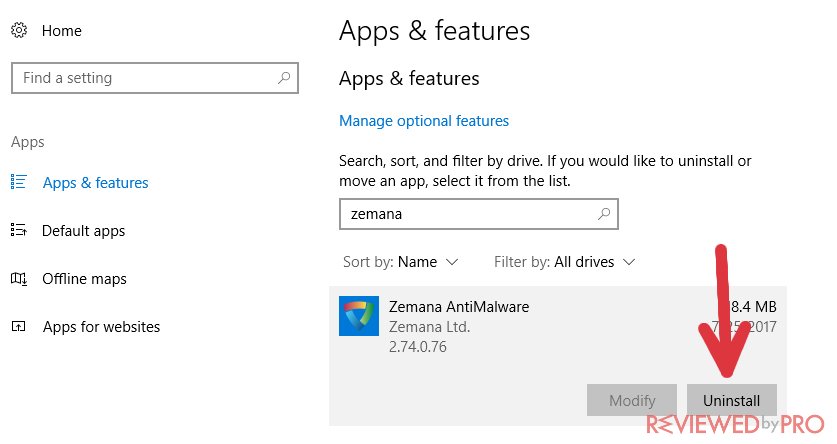
Task: Click the app search box containing zemana
Action: tap(479, 214)
